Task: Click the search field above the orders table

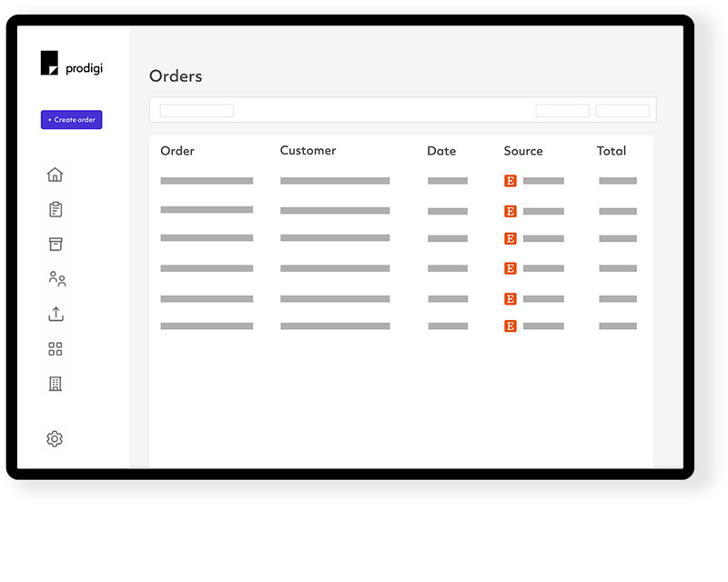Action: point(197,110)
